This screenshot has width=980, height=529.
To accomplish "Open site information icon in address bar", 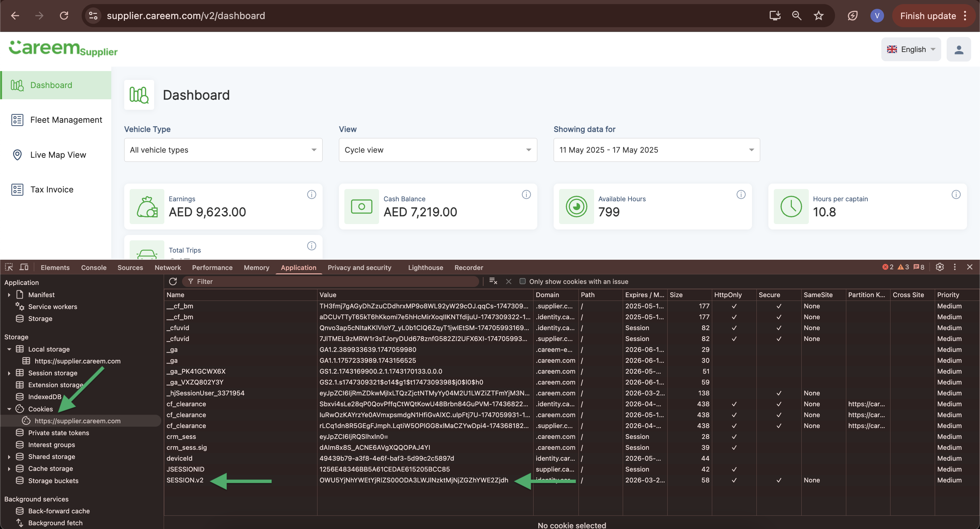I will [x=93, y=16].
